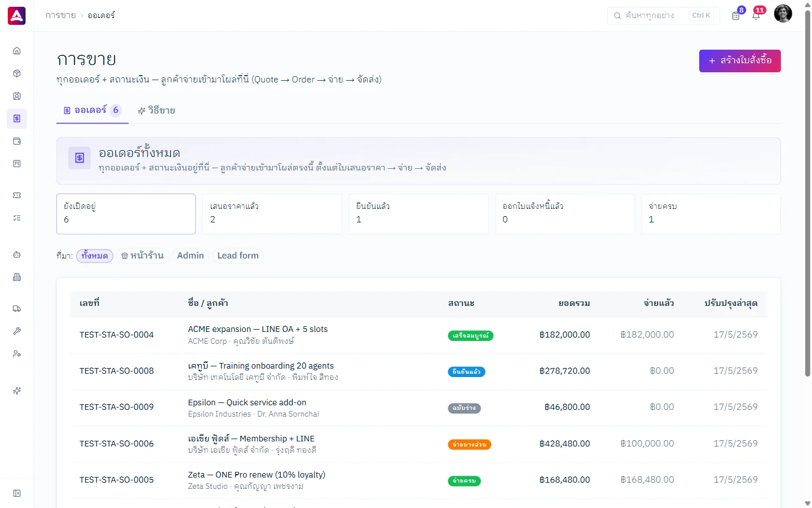Screen dimensions: 812x508
Task: Choose the Admin source filter chip
Action: 191,256
